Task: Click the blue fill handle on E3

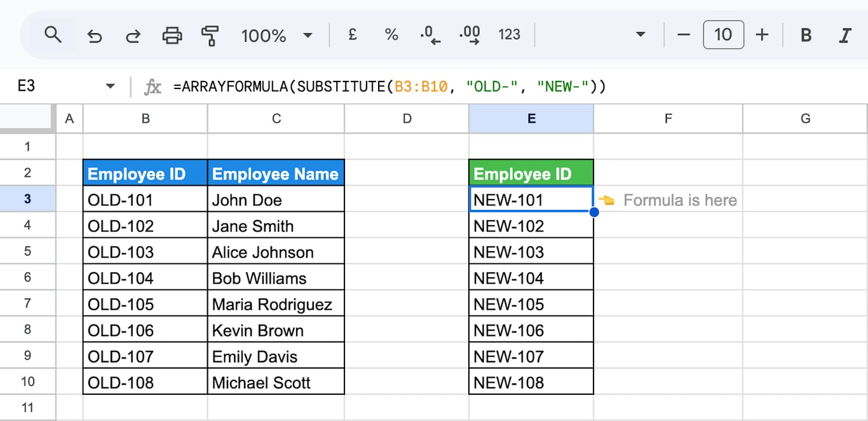Action: pyautogui.click(x=593, y=212)
